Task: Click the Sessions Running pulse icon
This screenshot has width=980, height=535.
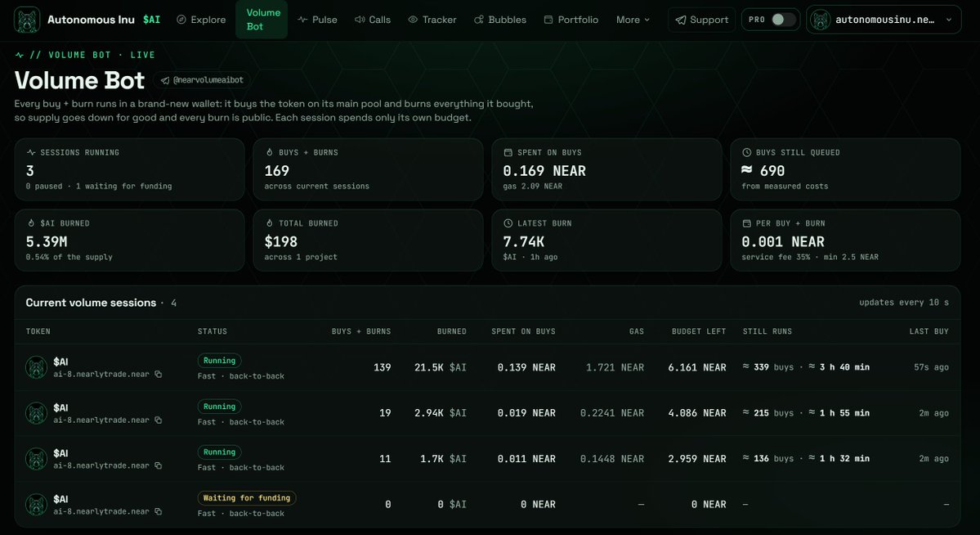Action: pos(31,153)
